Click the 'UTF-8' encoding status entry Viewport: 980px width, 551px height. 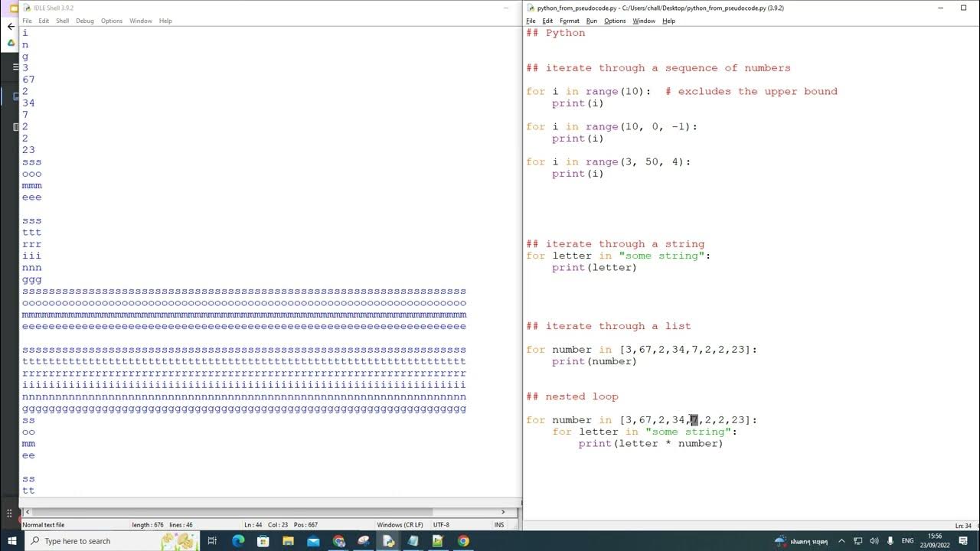pyautogui.click(x=441, y=525)
